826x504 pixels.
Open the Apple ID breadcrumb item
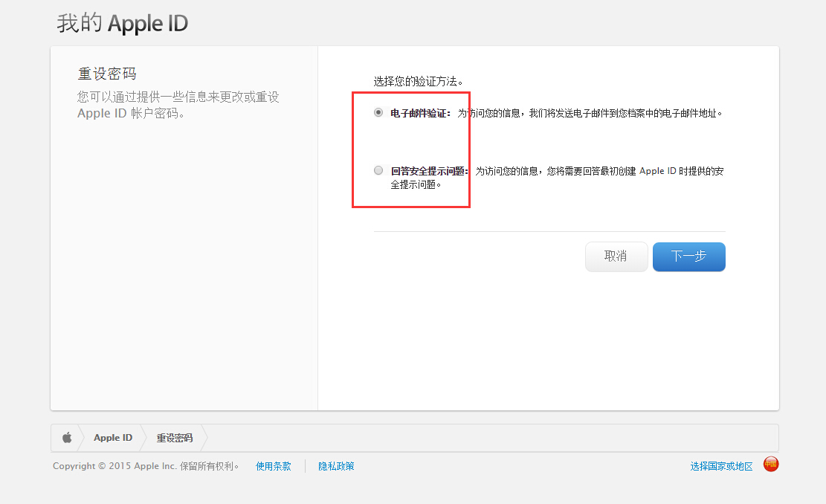click(113, 438)
